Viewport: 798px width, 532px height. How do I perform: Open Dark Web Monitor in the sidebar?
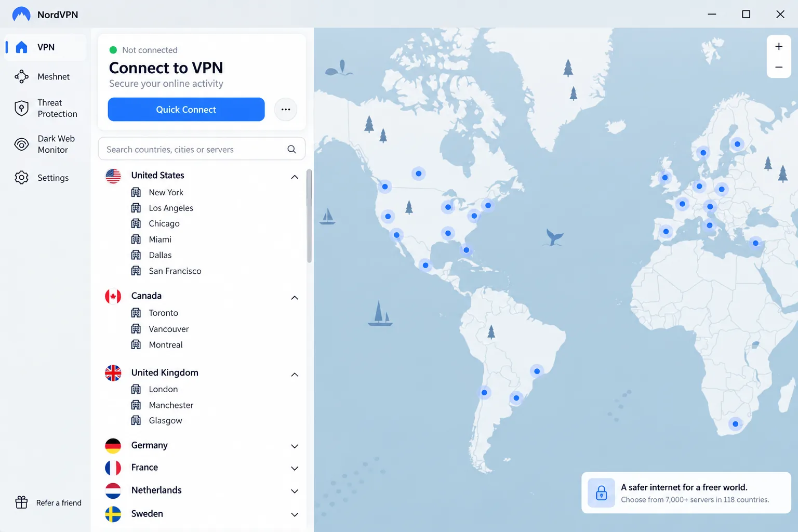[46, 144]
